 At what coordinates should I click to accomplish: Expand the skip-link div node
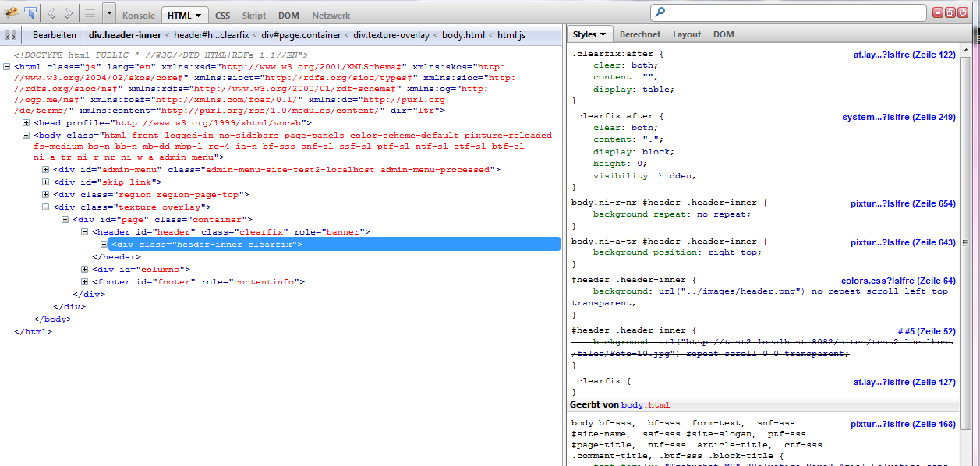tap(46, 182)
